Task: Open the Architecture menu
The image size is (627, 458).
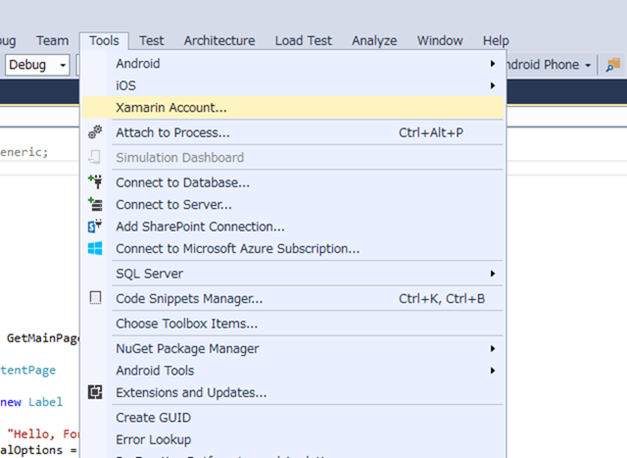Action: (219, 40)
